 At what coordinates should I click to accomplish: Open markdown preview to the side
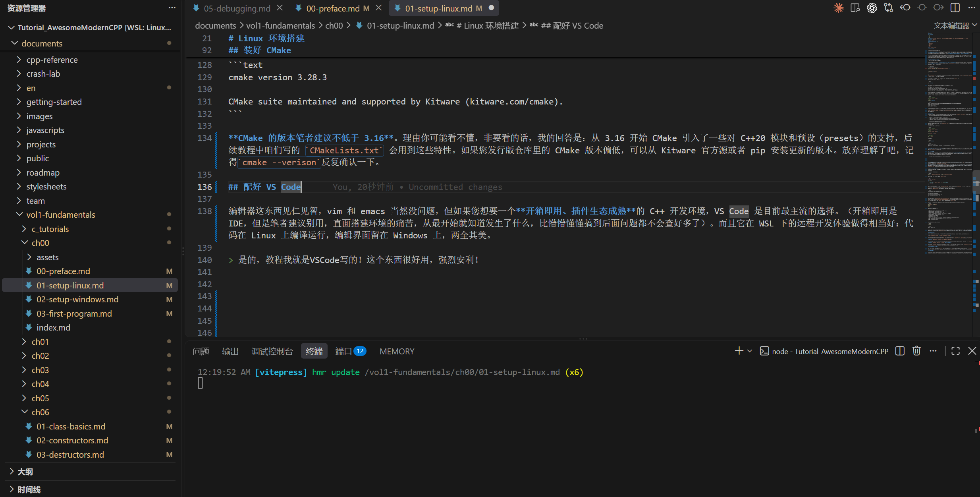pyautogui.click(x=855, y=8)
